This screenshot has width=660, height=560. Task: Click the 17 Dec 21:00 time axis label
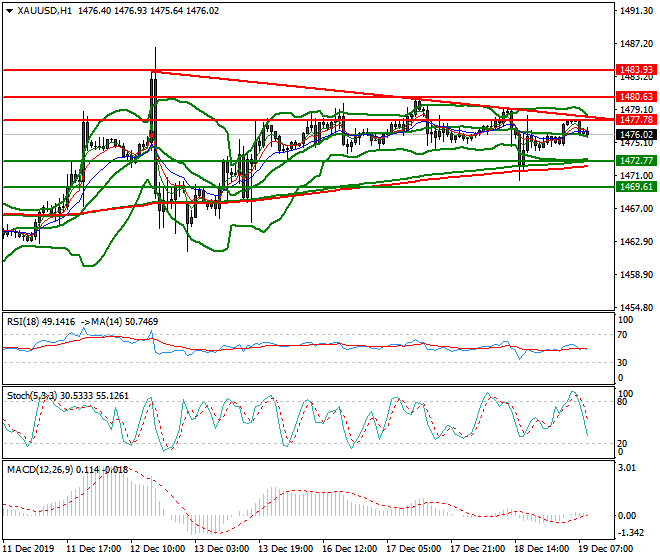point(478,549)
